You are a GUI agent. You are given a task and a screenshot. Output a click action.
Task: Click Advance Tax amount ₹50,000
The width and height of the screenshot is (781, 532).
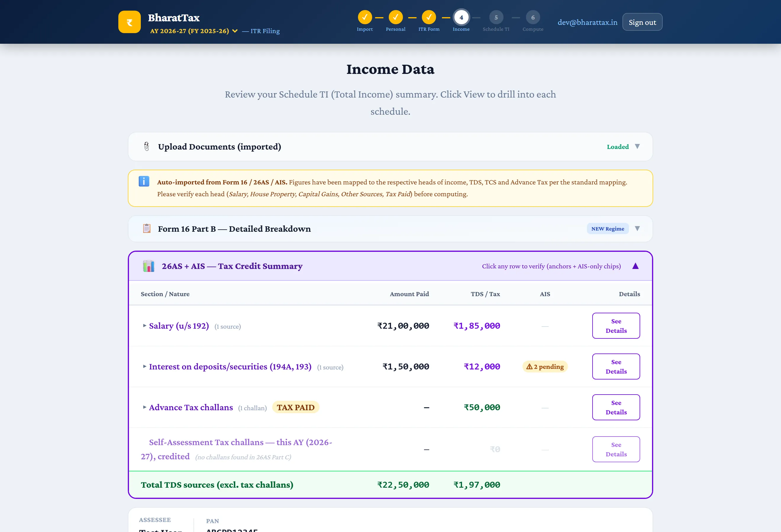point(482,407)
